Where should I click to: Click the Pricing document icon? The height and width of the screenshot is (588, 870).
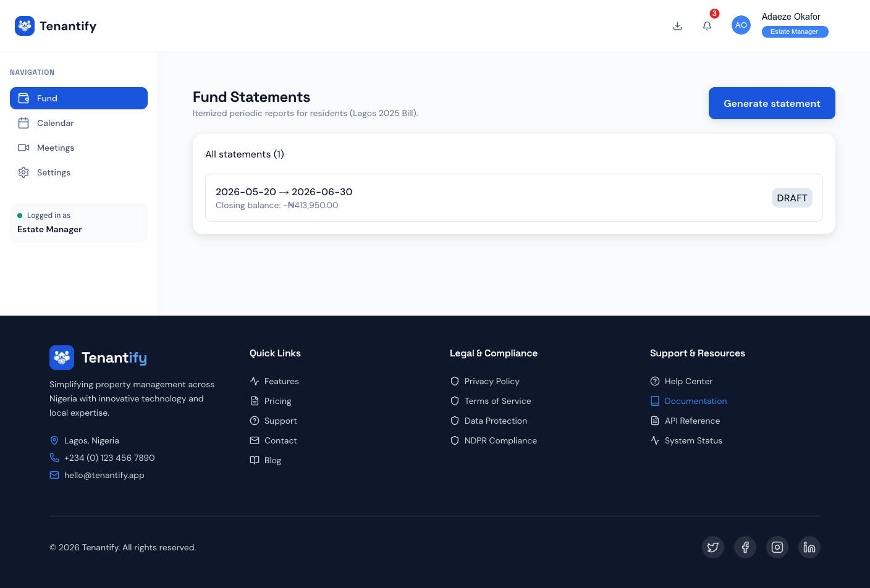tap(255, 401)
